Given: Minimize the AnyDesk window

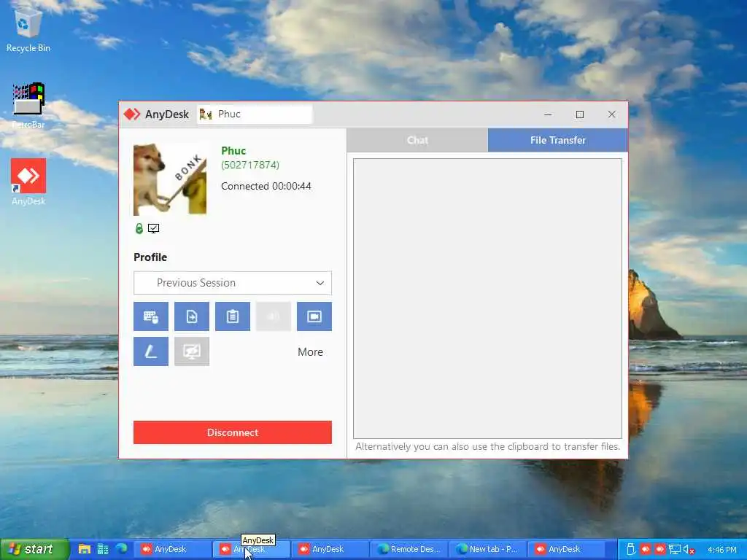Looking at the screenshot, I should tap(548, 114).
